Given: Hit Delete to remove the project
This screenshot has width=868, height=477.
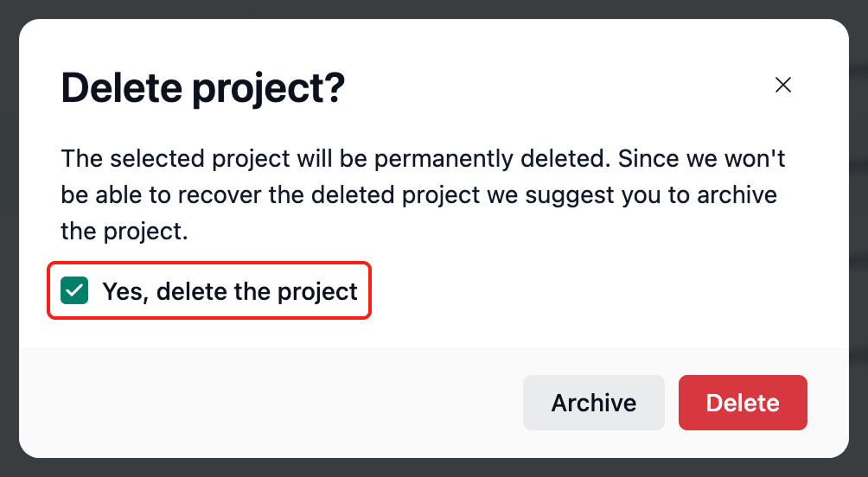Looking at the screenshot, I should pos(743,403).
